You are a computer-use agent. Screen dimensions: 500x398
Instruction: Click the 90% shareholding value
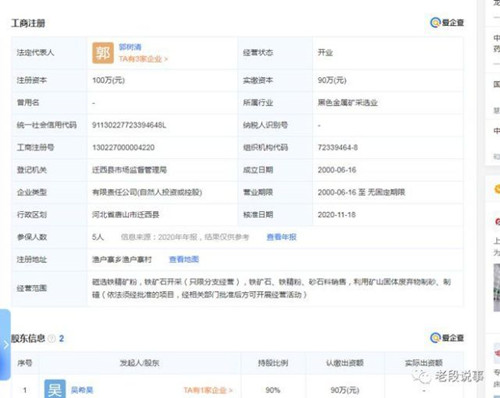click(273, 390)
